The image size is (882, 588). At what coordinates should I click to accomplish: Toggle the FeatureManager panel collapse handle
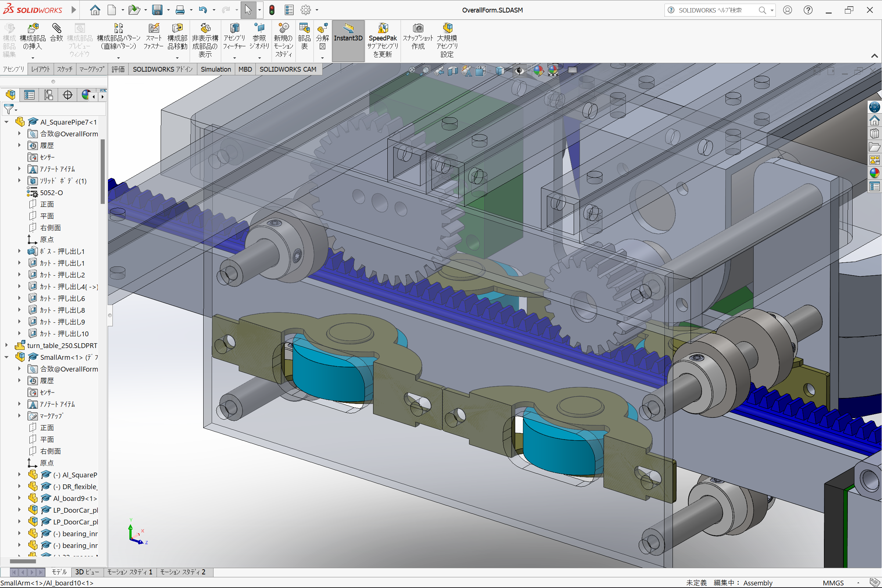click(110, 315)
